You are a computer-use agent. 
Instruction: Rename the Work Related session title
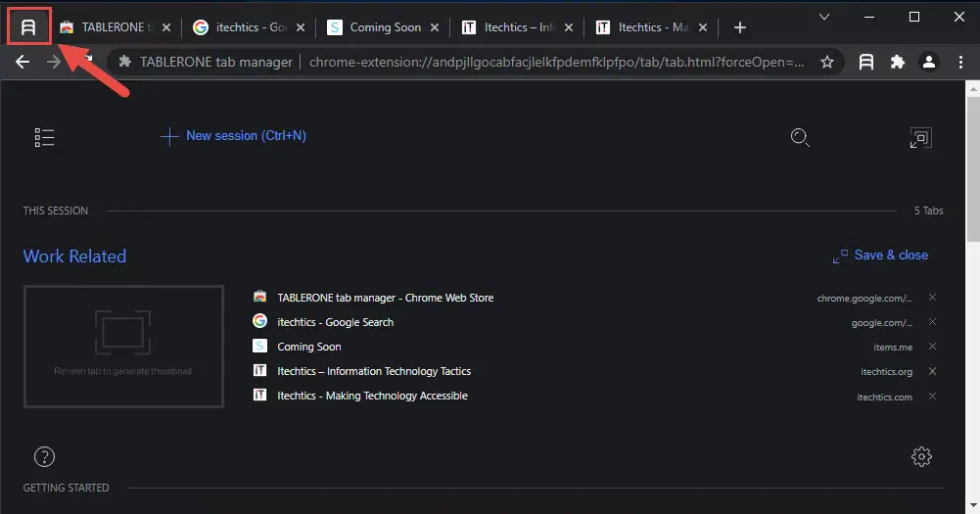tap(74, 256)
